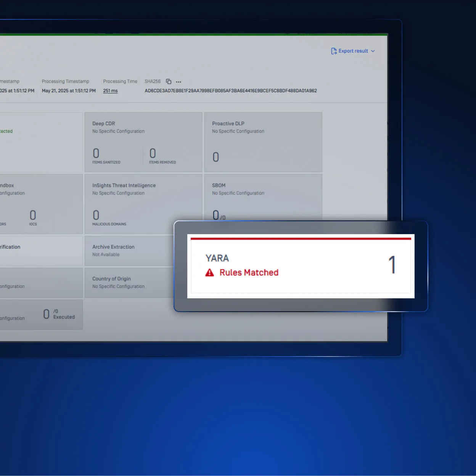Screen dimensions: 476x476
Task: Click the red warning triangle in YARA
Action: pos(209,273)
